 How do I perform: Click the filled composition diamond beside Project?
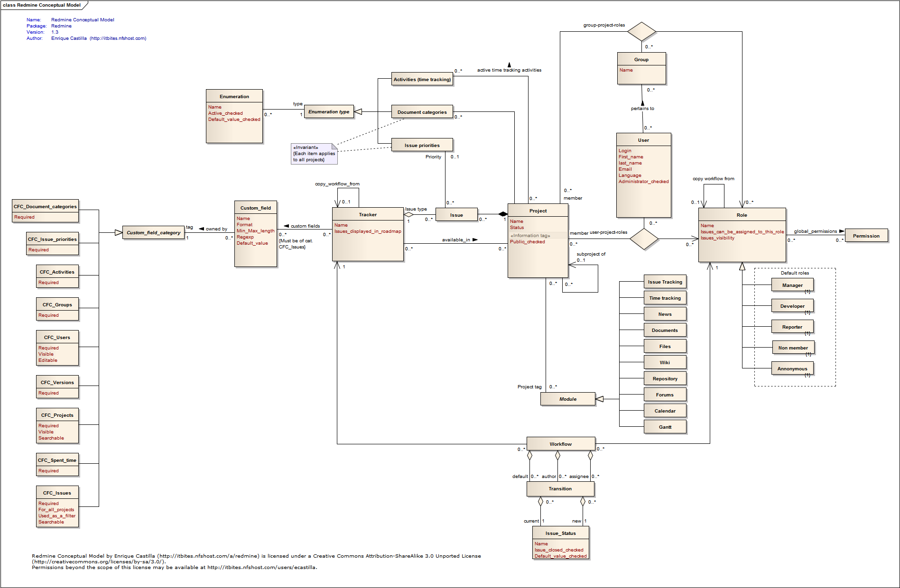(x=503, y=214)
